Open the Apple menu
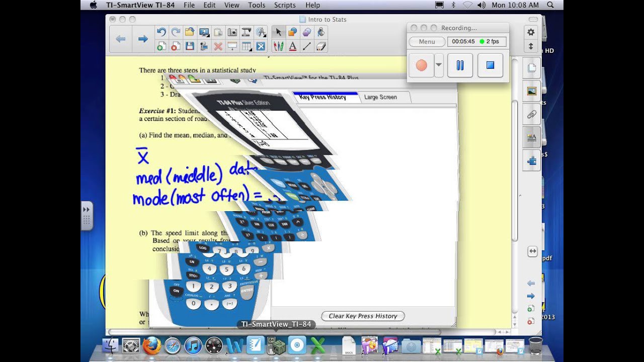The image size is (644, 362). click(93, 5)
